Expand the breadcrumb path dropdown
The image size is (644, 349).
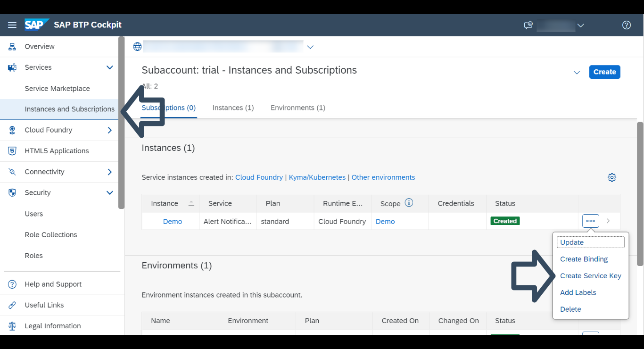point(310,47)
